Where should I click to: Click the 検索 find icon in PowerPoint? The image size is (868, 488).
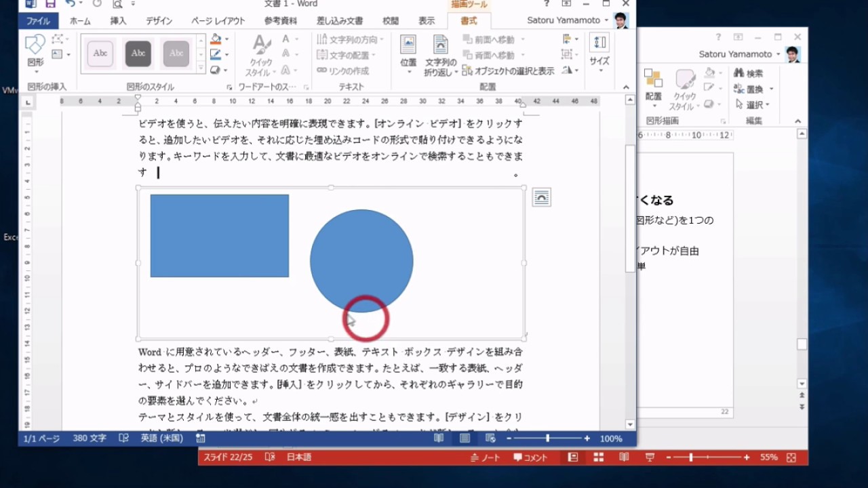(748, 73)
